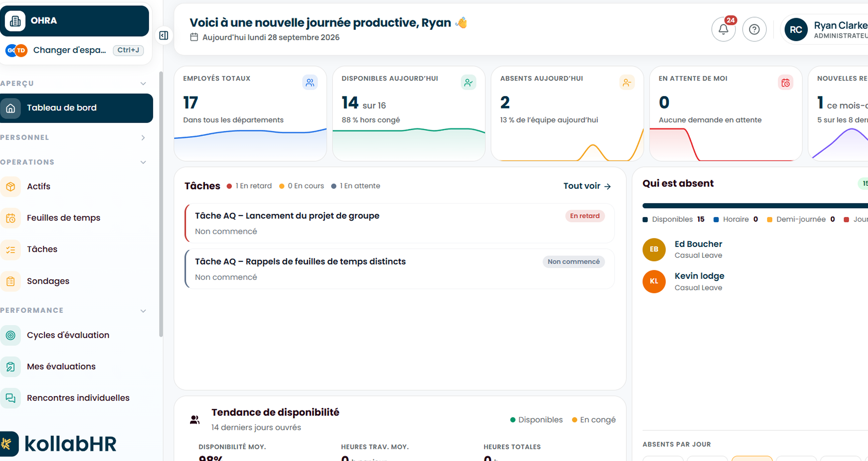Screen dimensions: 868x461
Task: Click the help question mark icon
Action: [754, 29]
